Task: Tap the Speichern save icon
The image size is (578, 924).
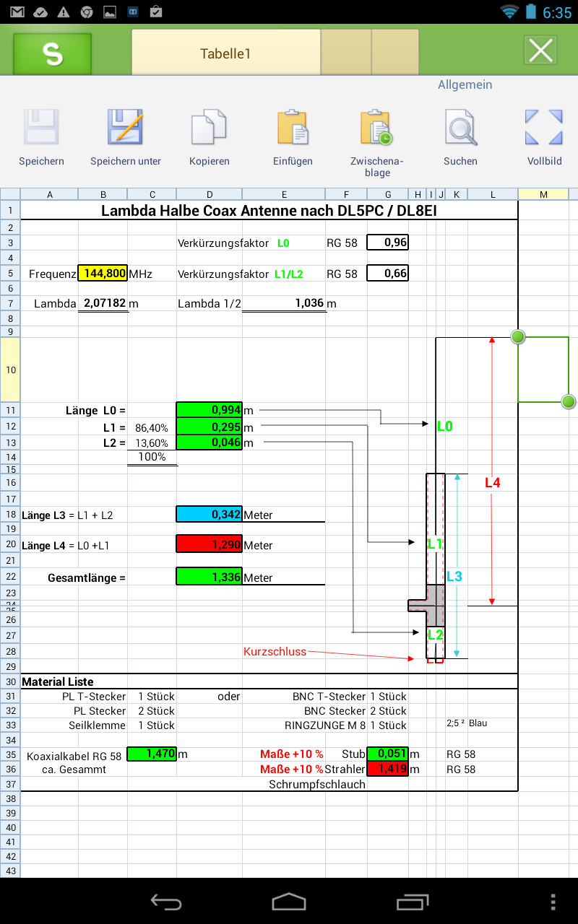Action: (x=41, y=128)
